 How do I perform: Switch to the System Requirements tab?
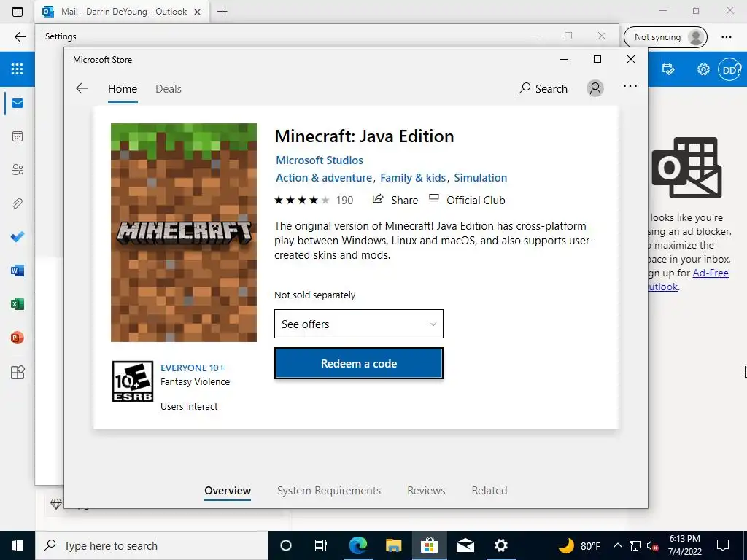(x=329, y=491)
